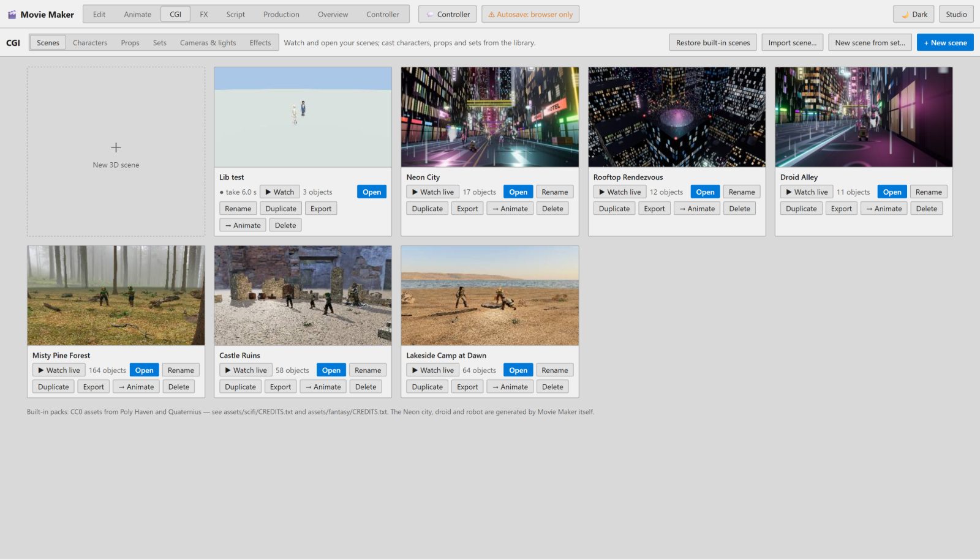Click Import scene... button
Viewport: 980px width, 560px height.
tap(793, 43)
